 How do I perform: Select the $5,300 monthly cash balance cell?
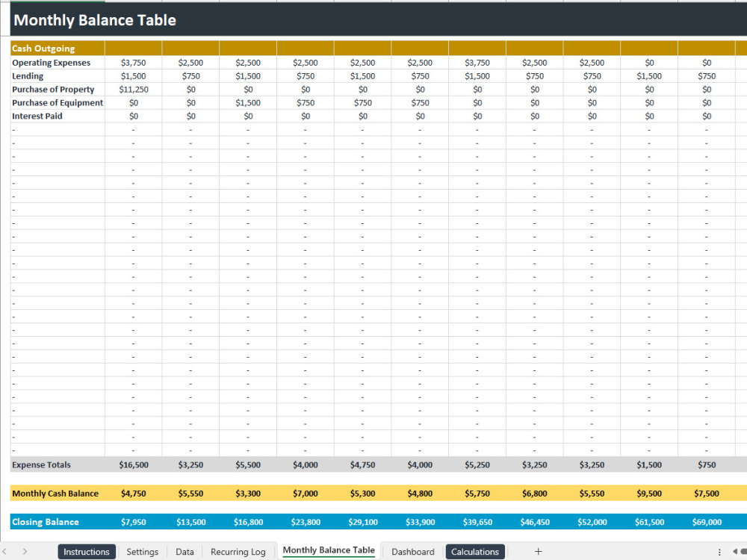(x=362, y=494)
